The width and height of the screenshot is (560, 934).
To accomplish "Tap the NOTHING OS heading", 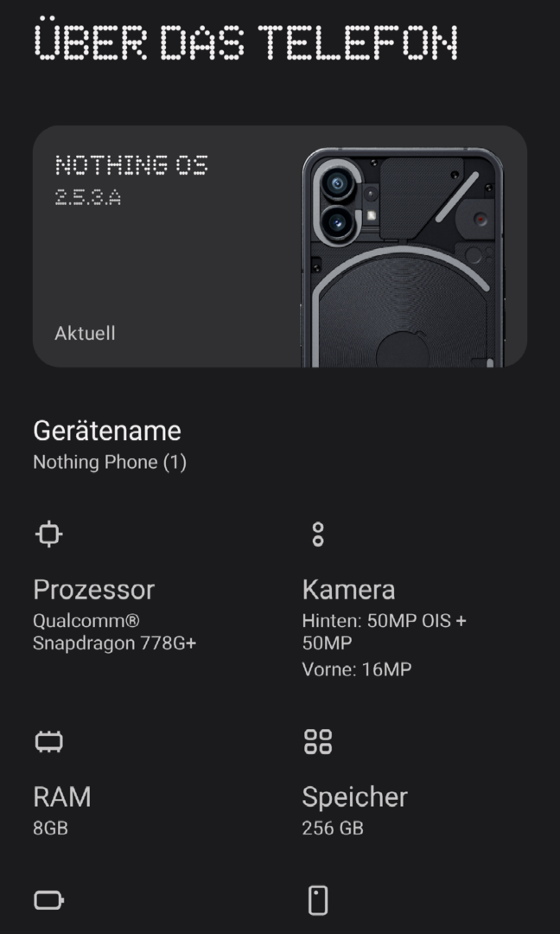I will [x=131, y=165].
